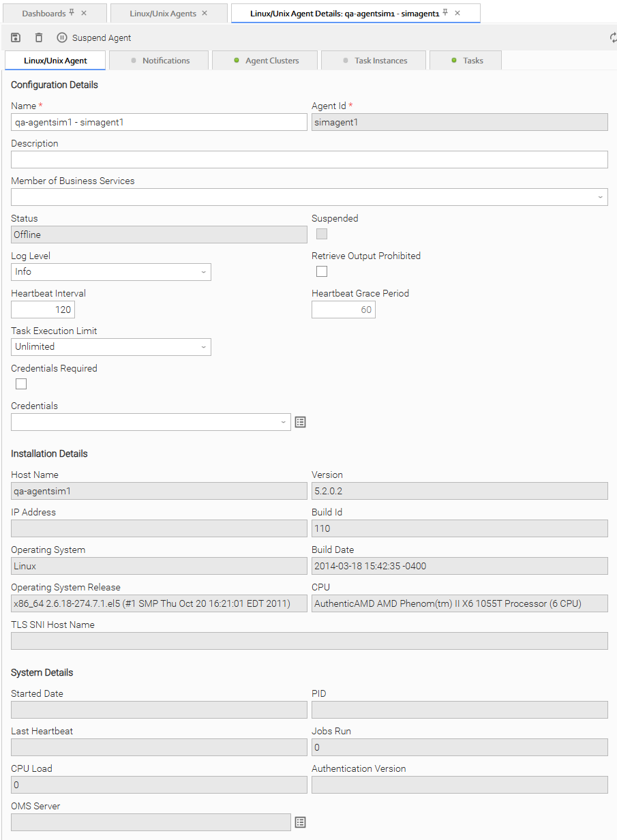This screenshot has height=840, width=617.
Task: Click the Delete trash can icon
Action: click(39, 37)
